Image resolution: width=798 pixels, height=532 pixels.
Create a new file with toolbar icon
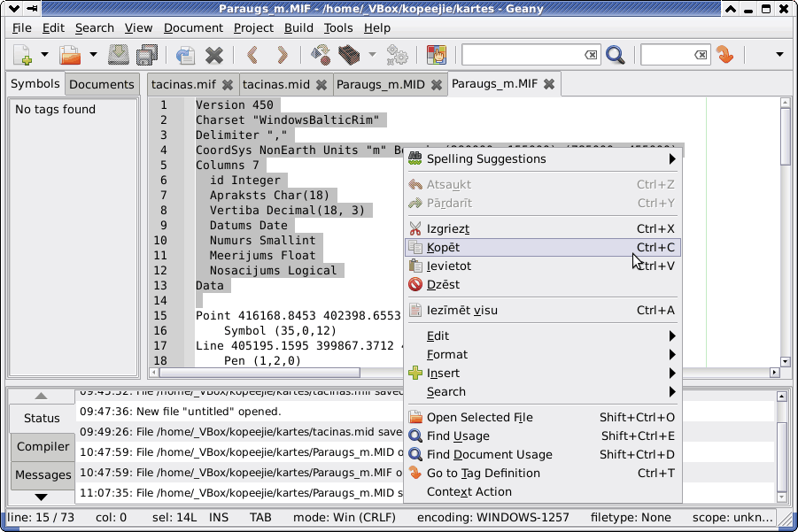(x=23, y=54)
